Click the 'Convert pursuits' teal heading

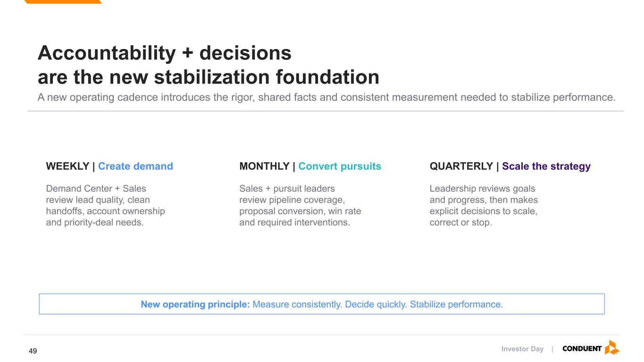click(340, 166)
